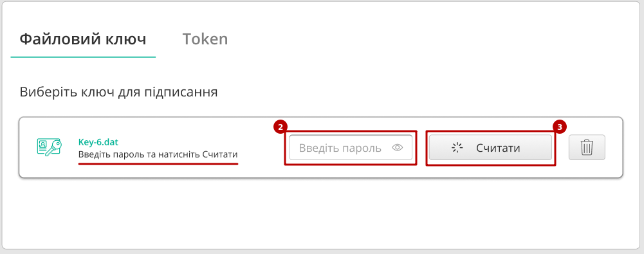The image size is (644, 254).
Task: Switch to the Token tab
Action: coord(205,39)
